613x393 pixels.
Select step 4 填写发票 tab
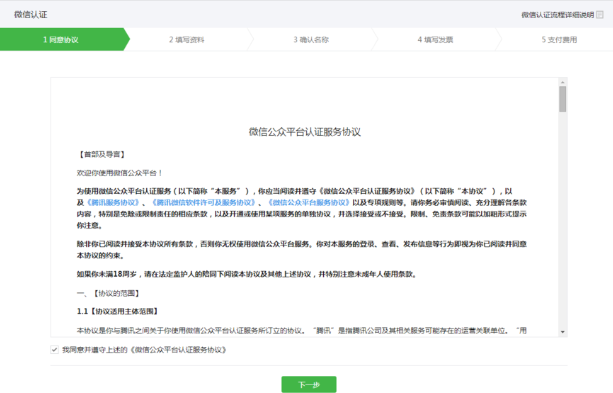[x=435, y=39]
